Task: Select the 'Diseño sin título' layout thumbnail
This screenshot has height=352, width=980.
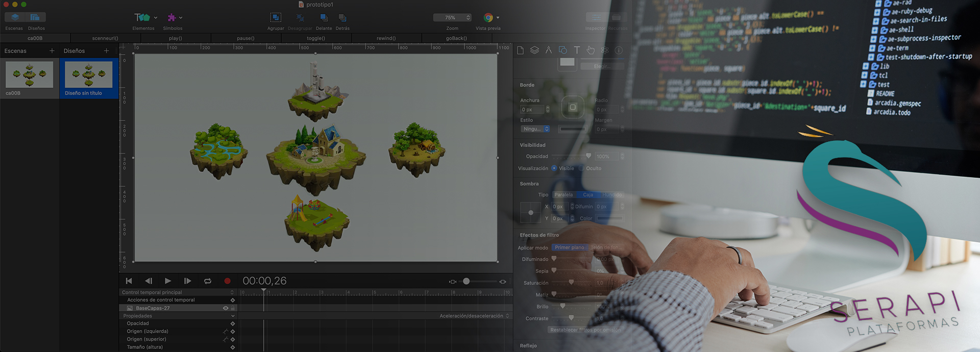Action: [x=89, y=74]
